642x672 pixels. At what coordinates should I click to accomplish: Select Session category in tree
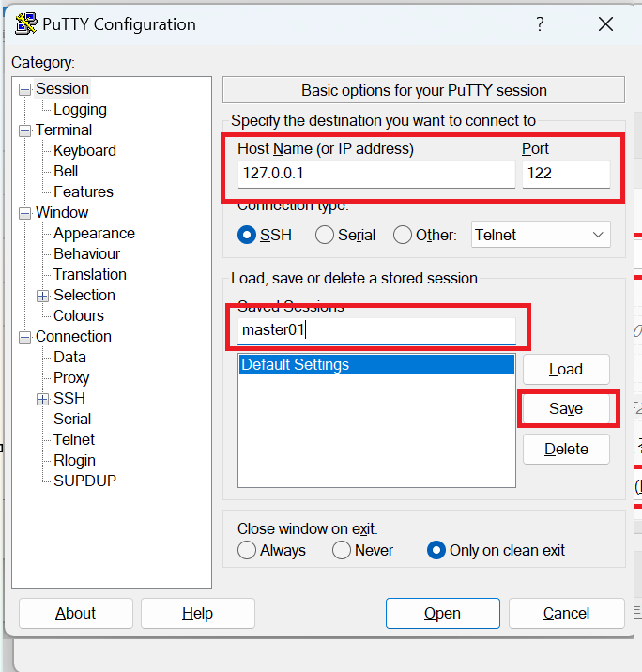click(x=62, y=89)
